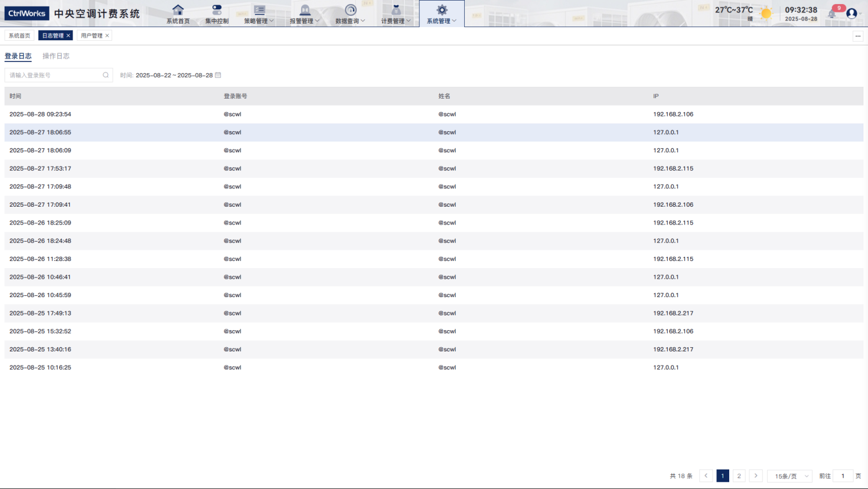The image size is (868, 489).
Task: Go to page 2
Action: coord(739,476)
